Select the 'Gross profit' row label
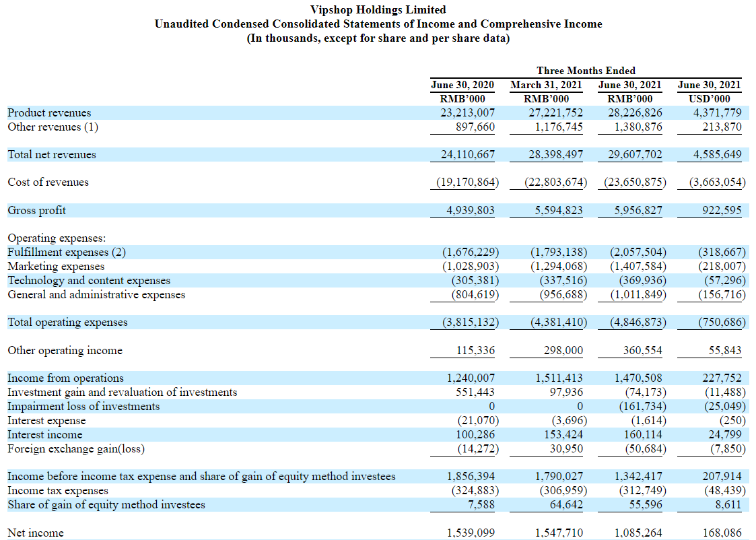 (x=36, y=211)
